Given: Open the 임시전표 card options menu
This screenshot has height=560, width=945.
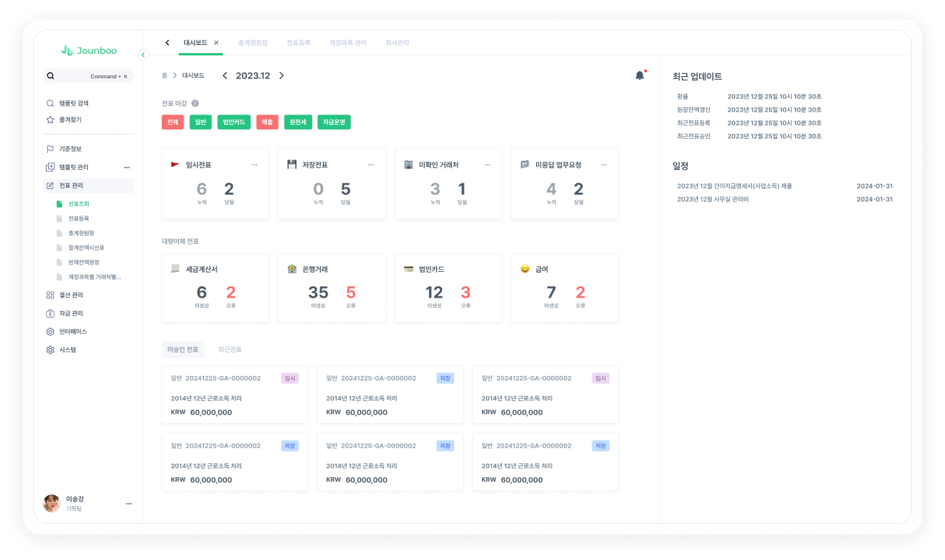Looking at the screenshot, I should (x=254, y=165).
